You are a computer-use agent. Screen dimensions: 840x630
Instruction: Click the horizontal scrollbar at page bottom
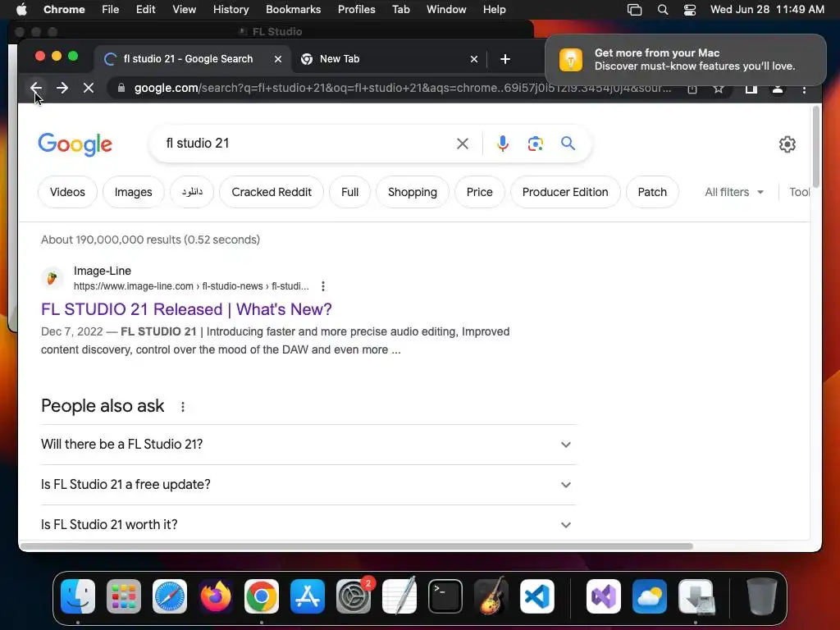point(357,546)
